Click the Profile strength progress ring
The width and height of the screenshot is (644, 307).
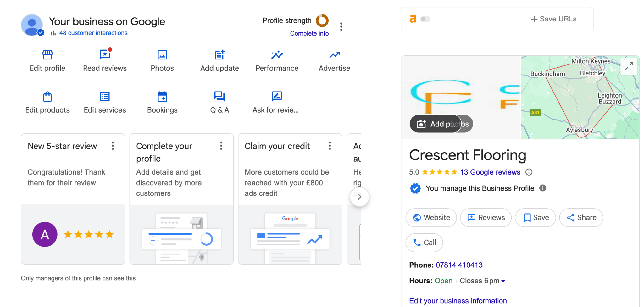(x=322, y=20)
